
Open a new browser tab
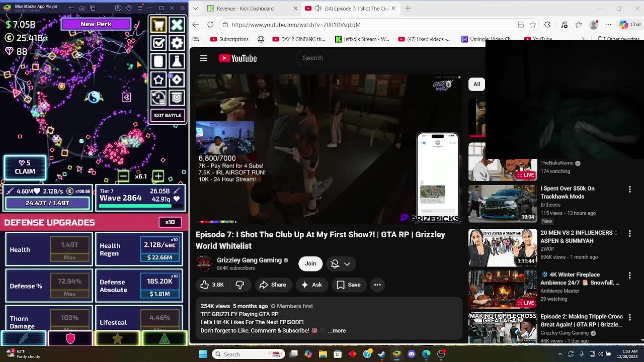408,9
